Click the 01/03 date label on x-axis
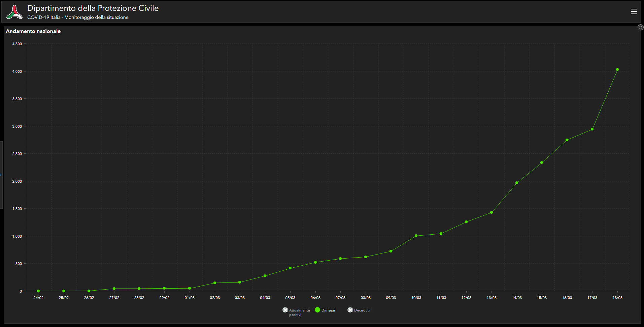Viewport: 644px width, 327px height. (190, 298)
